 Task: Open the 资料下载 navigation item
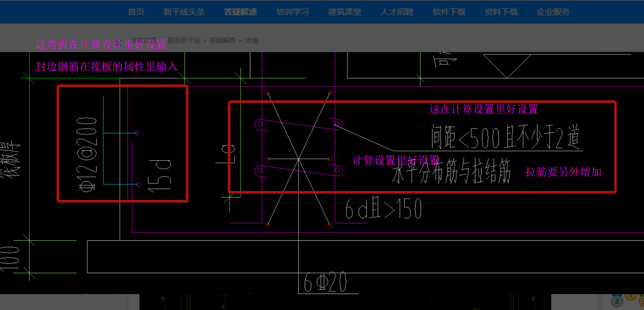tap(501, 12)
